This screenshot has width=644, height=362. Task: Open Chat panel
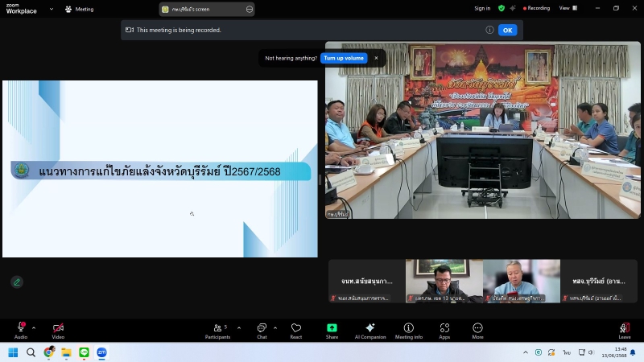(262, 331)
